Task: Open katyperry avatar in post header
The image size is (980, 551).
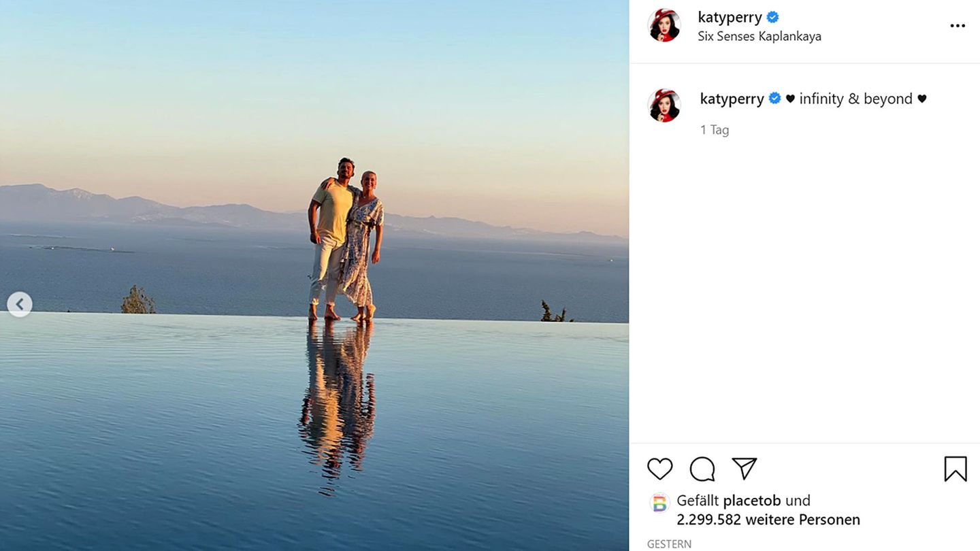Action: (x=664, y=26)
